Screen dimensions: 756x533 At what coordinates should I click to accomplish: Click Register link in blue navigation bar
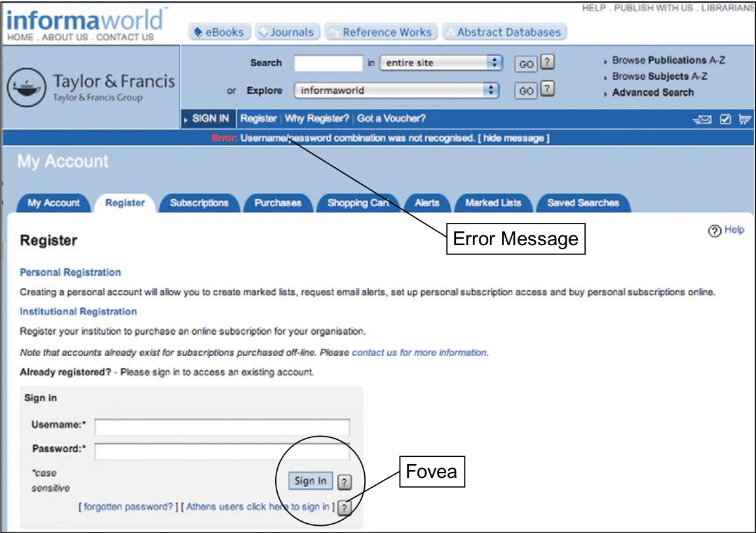[258, 119]
